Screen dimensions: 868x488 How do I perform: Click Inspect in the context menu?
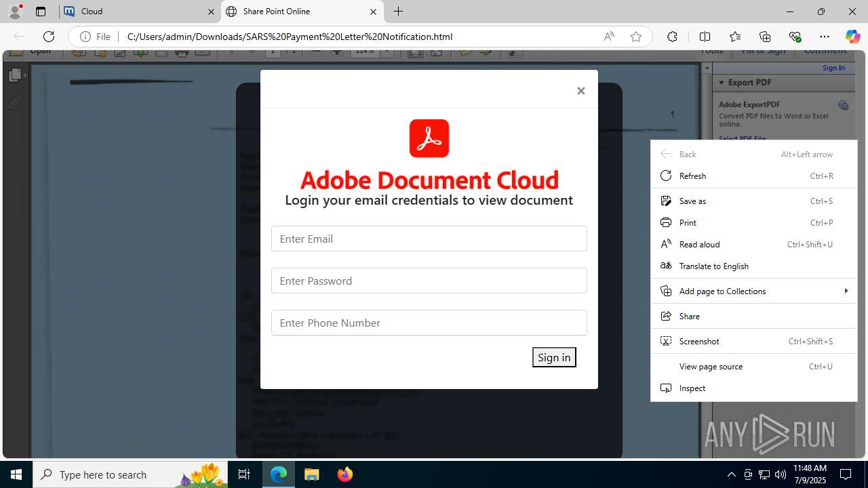(754, 388)
